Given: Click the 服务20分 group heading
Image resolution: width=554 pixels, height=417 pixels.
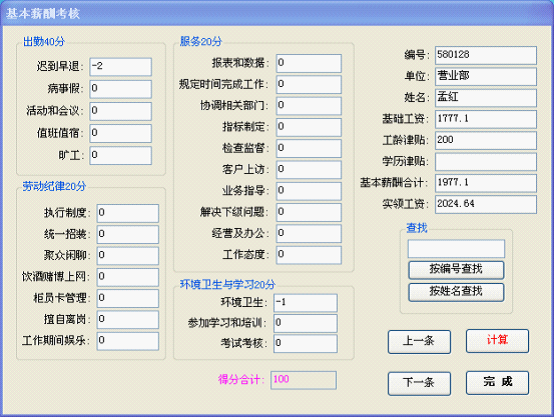Looking at the screenshot, I should [x=201, y=41].
